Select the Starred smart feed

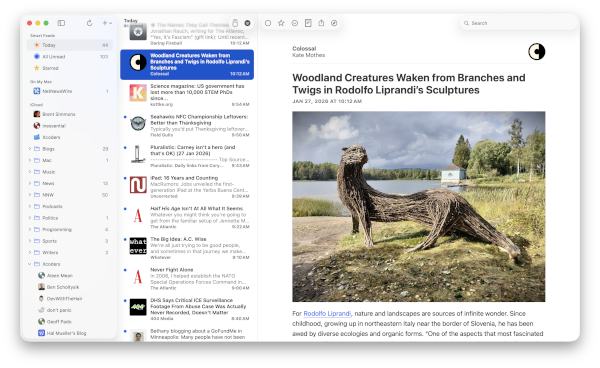(70, 68)
